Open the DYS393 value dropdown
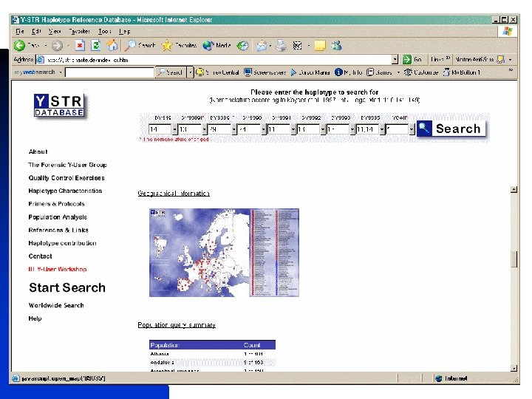This screenshot has width=532, height=399. (352, 129)
